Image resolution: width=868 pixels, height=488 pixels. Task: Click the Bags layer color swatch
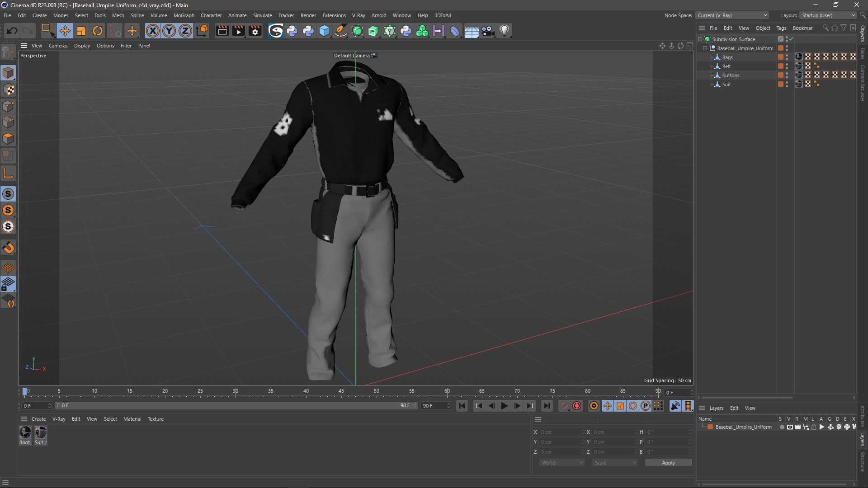pyautogui.click(x=781, y=57)
